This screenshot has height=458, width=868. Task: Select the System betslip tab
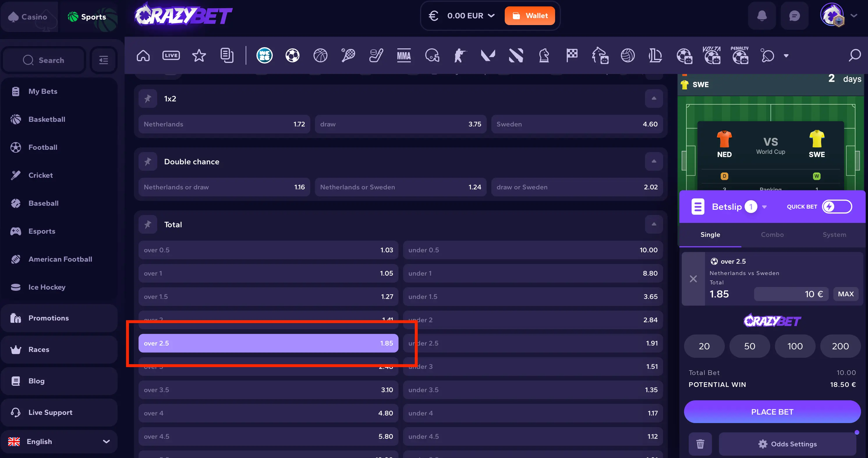834,235
